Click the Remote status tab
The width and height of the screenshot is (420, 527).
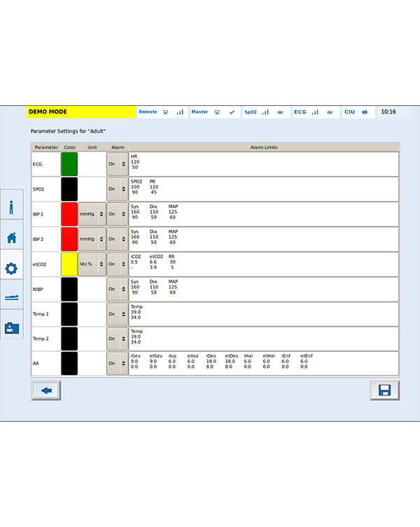point(162,112)
